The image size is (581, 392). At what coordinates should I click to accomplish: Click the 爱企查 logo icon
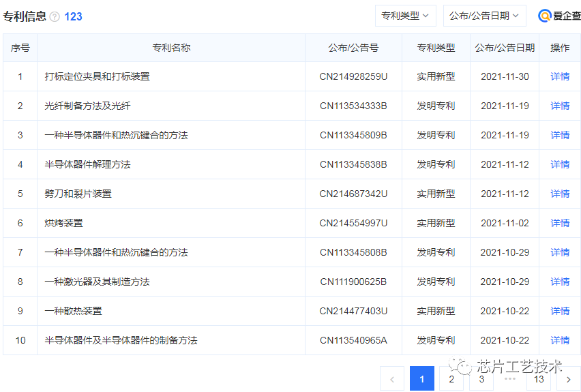[x=546, y=16]
